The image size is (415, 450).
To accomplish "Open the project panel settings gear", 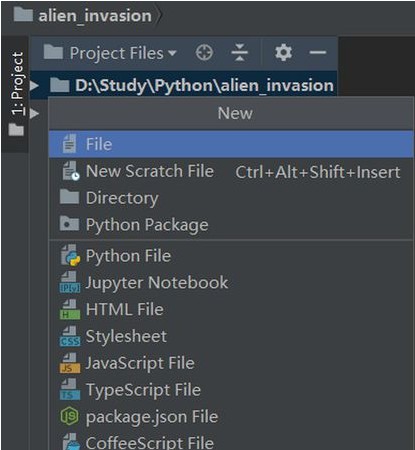I will [283, 53].
